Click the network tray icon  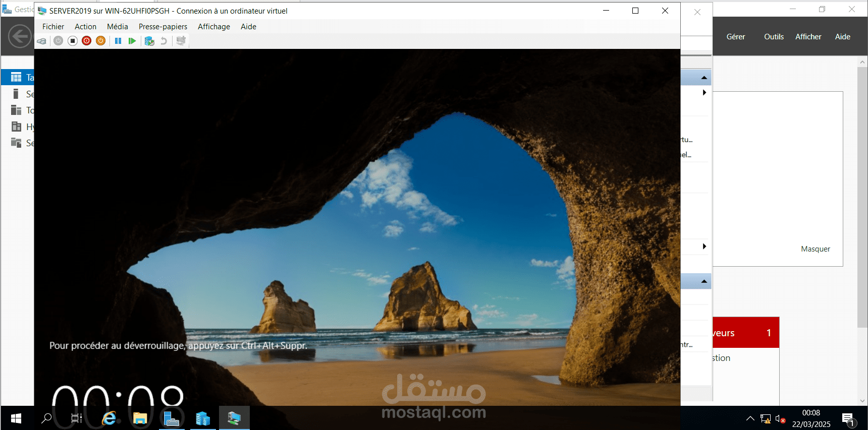pos(765,419)
